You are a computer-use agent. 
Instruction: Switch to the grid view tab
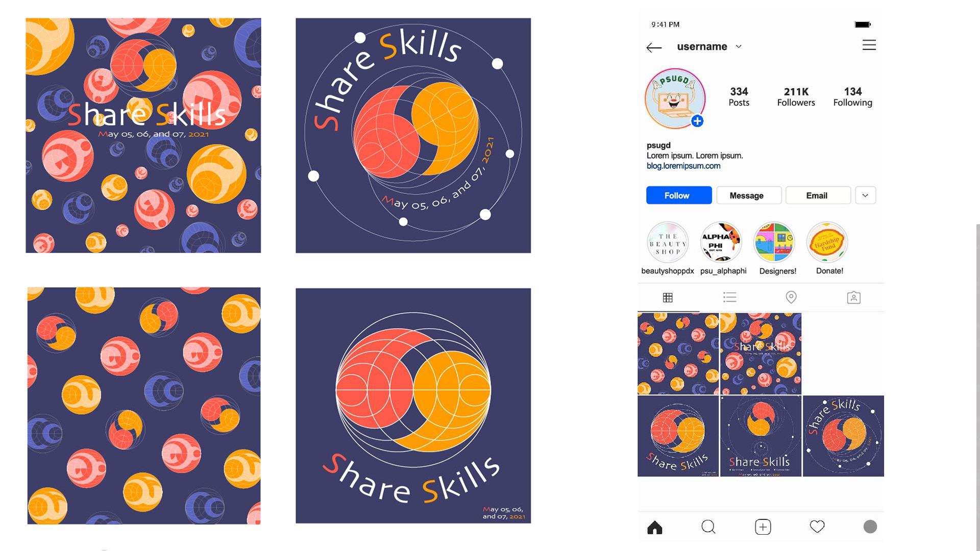(668, 297)
